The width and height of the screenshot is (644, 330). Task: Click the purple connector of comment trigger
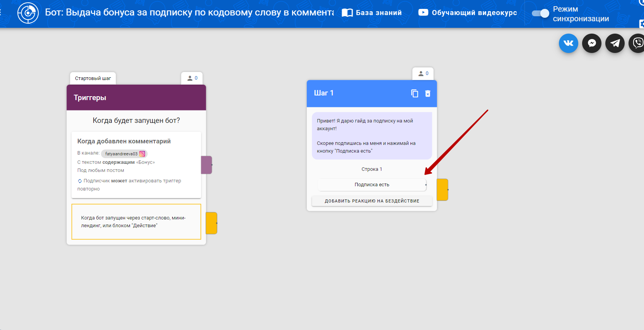207,165
